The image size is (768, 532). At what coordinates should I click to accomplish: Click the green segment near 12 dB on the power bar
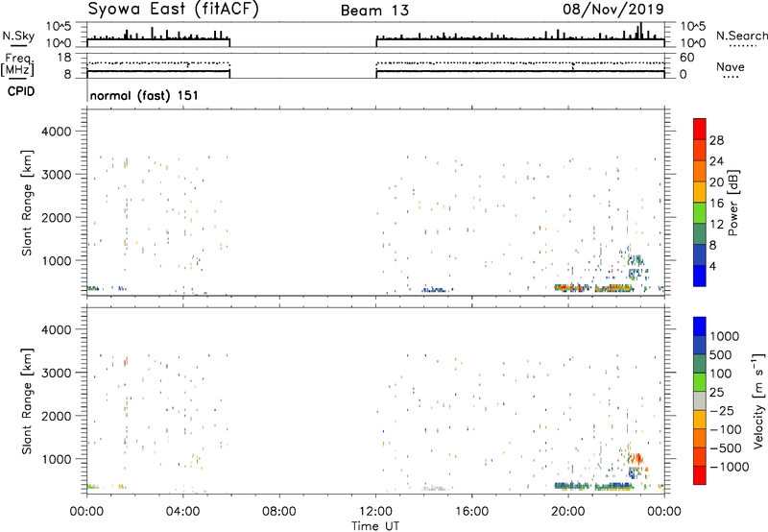(700, 213)
